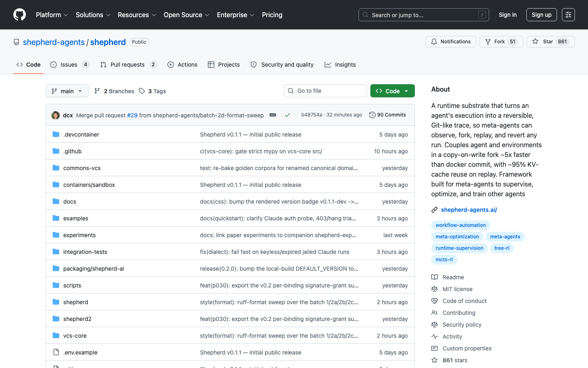View the 90 Commits history link
Viewport: 588px width, 368px height.
pos(388,115)
